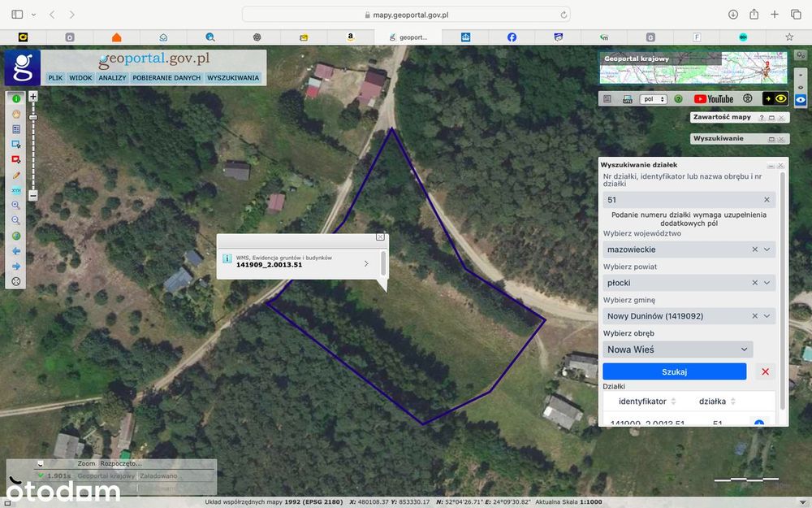The width and height of the screenshot is (812, 508).
Task: Click the Szukaj search button
Action: tap(674, 371)
